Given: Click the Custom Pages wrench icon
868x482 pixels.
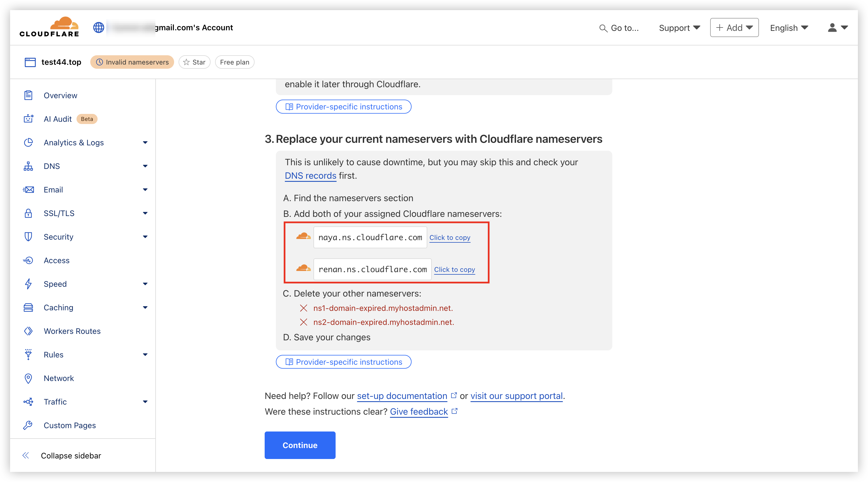Looking at the screenshot, I should tap(28, 425).
